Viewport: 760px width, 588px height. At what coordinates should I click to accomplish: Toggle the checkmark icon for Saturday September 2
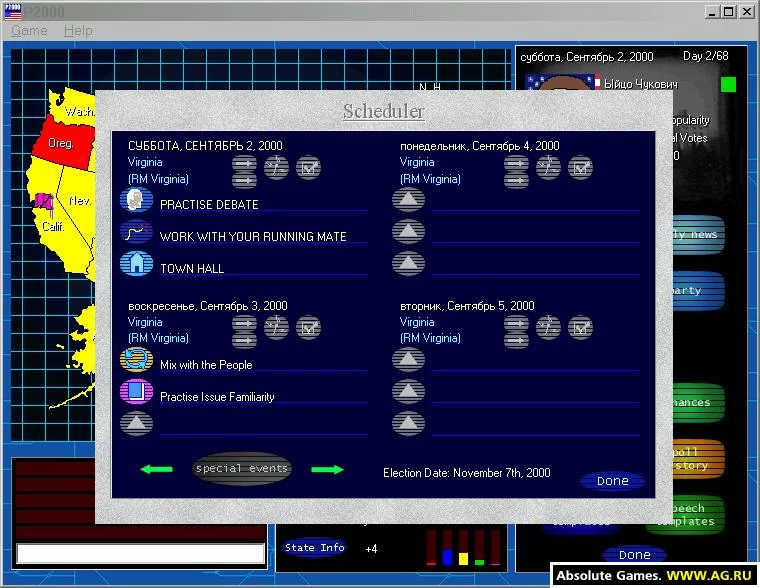click(308, 168)
